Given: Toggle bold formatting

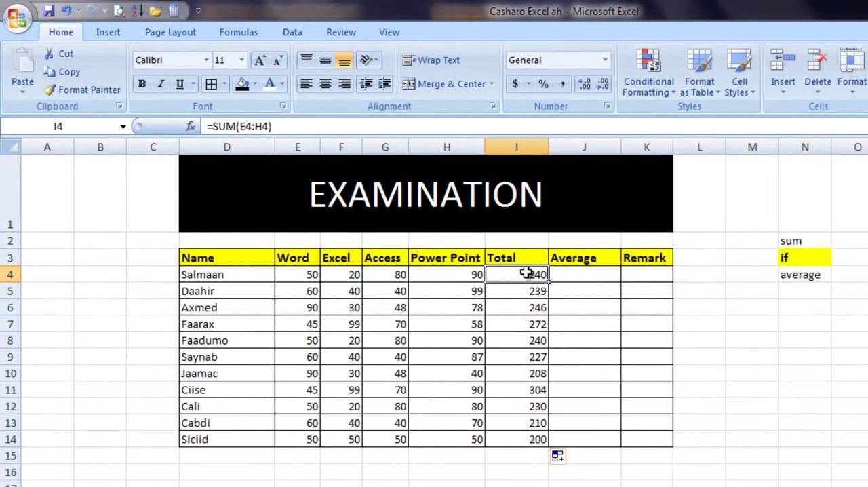Looking at the screenshot, I should (x=142, y=84).
